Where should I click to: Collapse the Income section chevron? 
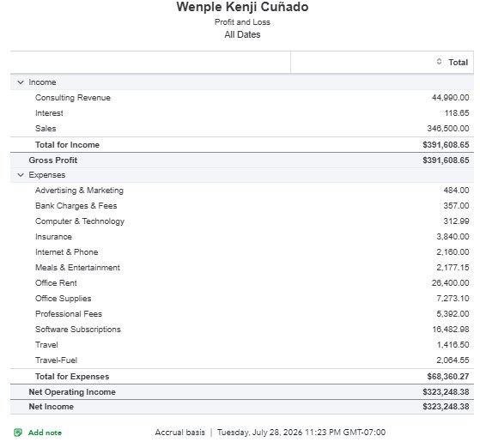21,82
